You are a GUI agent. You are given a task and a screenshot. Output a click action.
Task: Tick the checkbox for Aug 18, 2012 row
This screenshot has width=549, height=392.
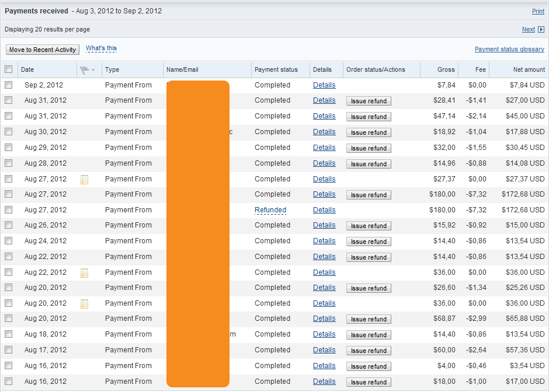click(x=8, y=334)
